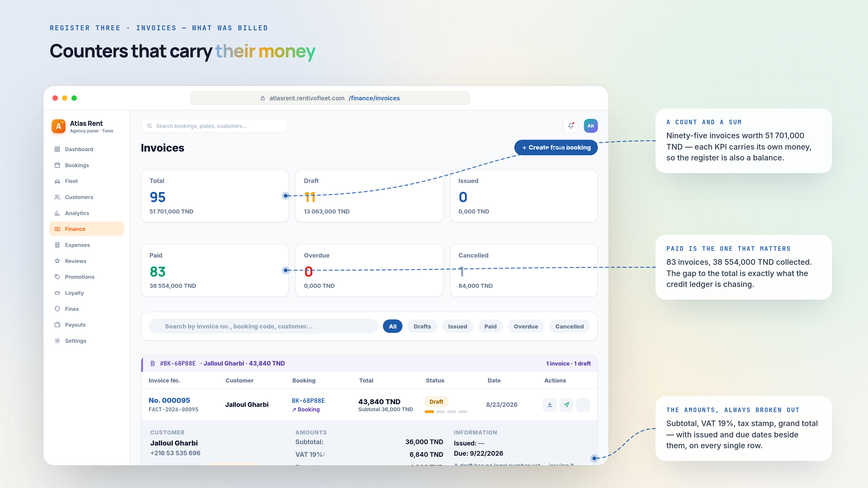Viewport: 868px width, 488px height.
Task: Send invoice No. 000095 with paper-plane icon
Action: pos(566,405)
